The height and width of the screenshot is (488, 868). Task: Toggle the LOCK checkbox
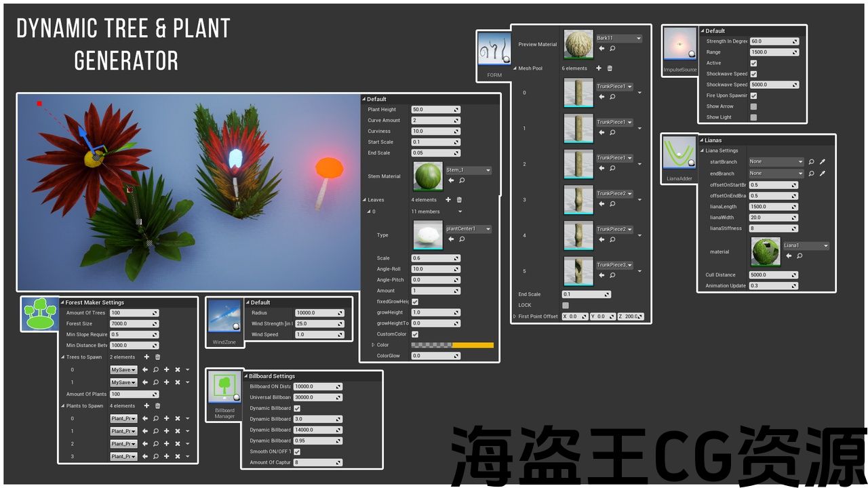coord(566,305)
